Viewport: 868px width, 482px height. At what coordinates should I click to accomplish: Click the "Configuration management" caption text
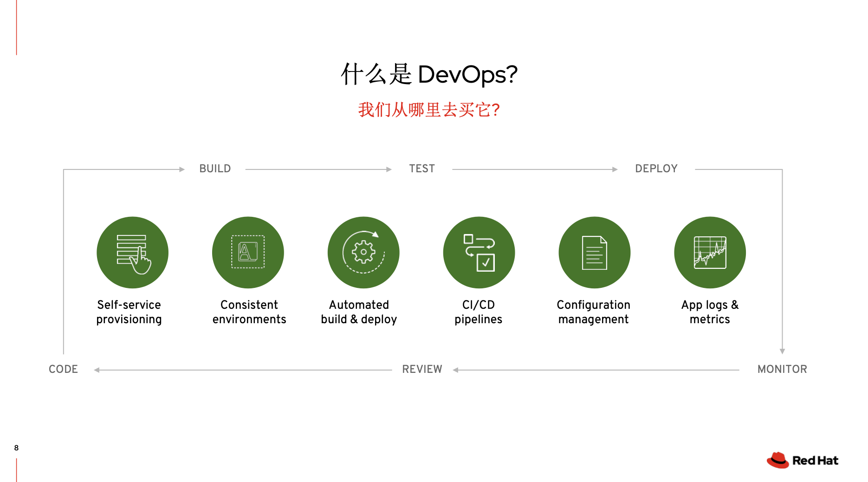[594, 312]
